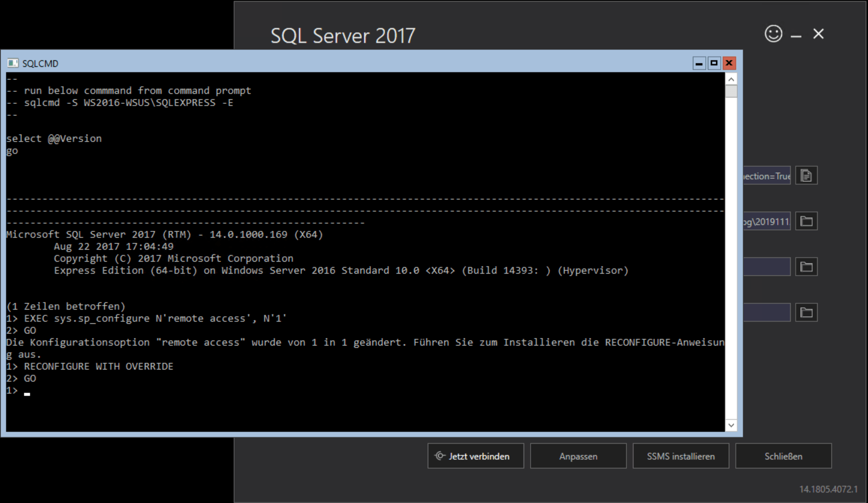Click the build date 'Aug 22 2017 17:04:49'
868x503 pixels.
click(114, 247)
